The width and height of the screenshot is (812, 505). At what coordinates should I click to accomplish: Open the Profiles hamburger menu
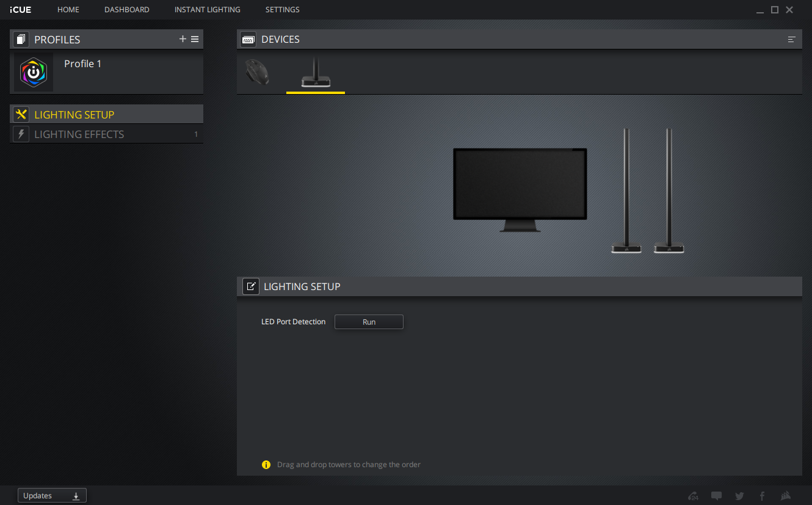coord(195,39)
